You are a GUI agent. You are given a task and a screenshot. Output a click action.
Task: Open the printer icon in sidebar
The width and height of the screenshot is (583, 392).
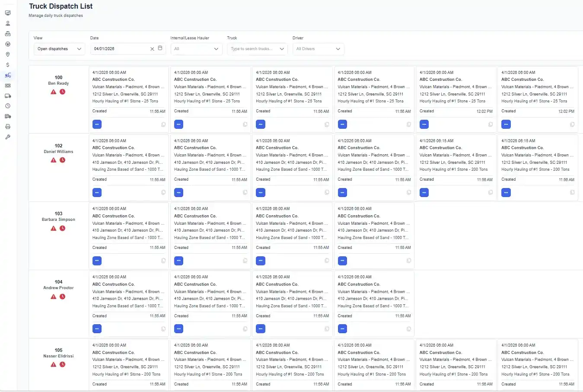(x=8, y=127)
